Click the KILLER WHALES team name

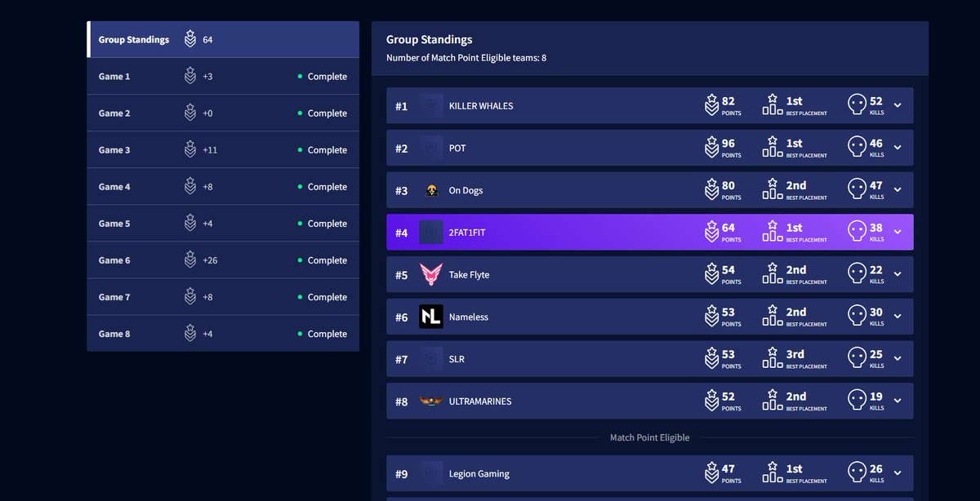pos(481,106)
